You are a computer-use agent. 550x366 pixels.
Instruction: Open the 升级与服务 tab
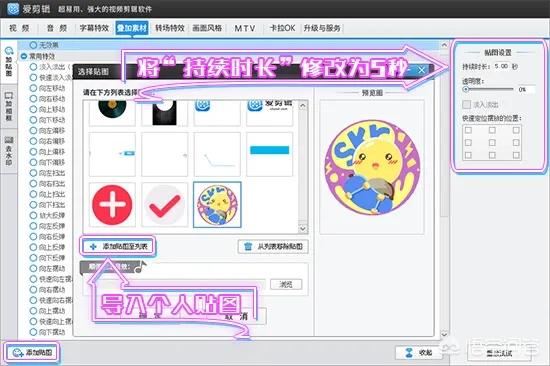322,28
